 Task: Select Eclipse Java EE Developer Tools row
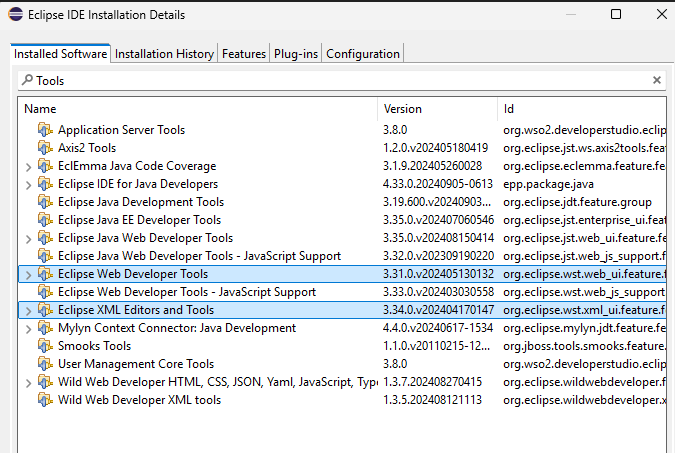tap(342, 220)
